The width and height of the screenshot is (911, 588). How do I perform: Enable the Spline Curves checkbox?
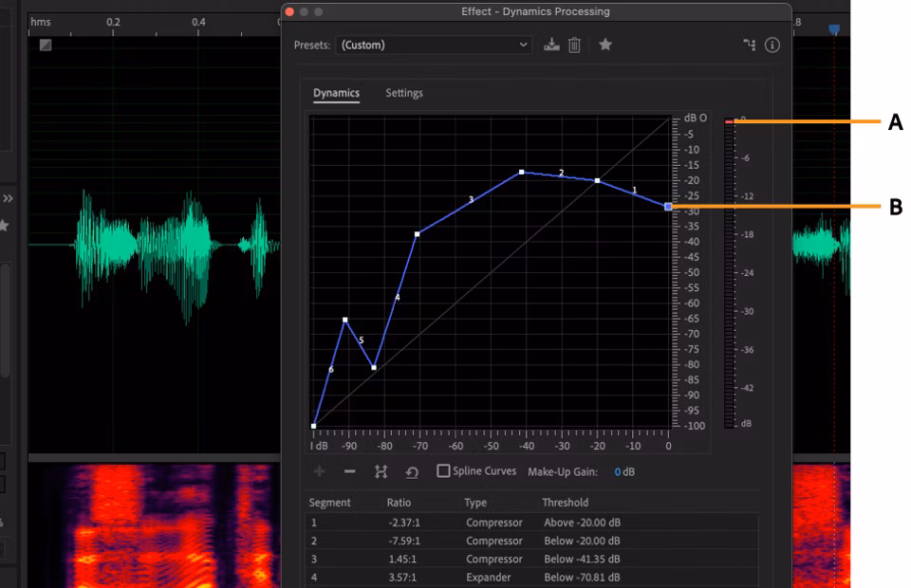[443, 470]
